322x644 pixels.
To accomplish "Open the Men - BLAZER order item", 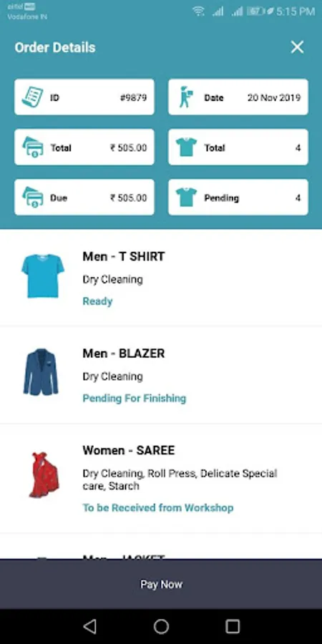I will 161,375.
